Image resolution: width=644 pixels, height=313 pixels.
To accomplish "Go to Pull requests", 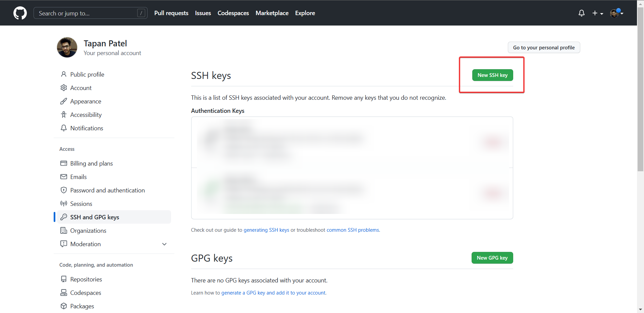I will [171, 13].
